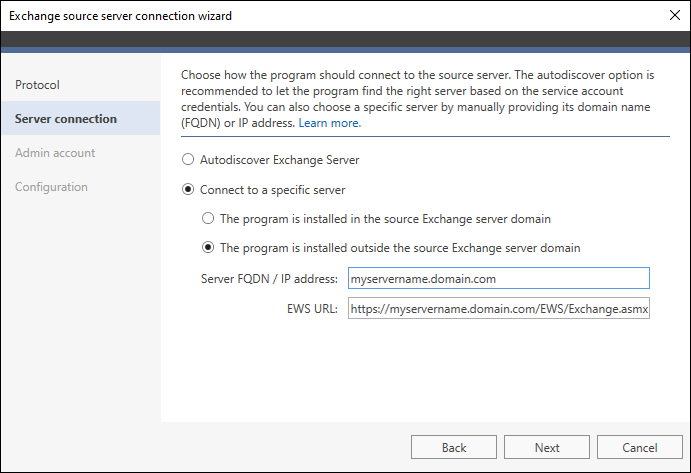Click the Server FQDN / IP address field

click(x=498, y=279)
